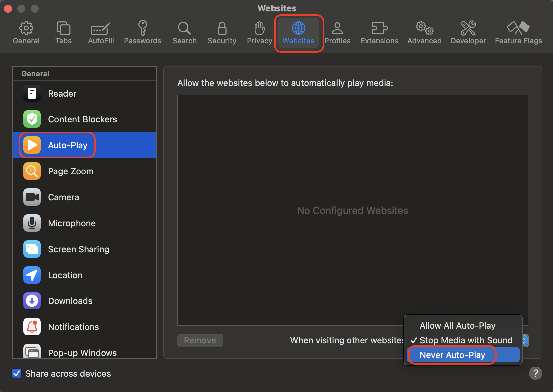Select Stop Media with Sound option
This screenshot has width=553, height=392.
tap(466, 340)
